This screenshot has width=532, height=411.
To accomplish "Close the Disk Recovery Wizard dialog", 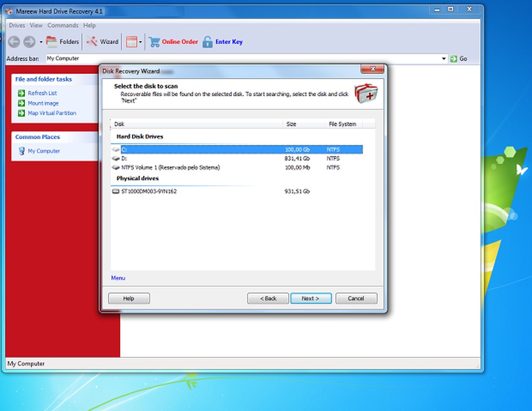I will [372, 69].
